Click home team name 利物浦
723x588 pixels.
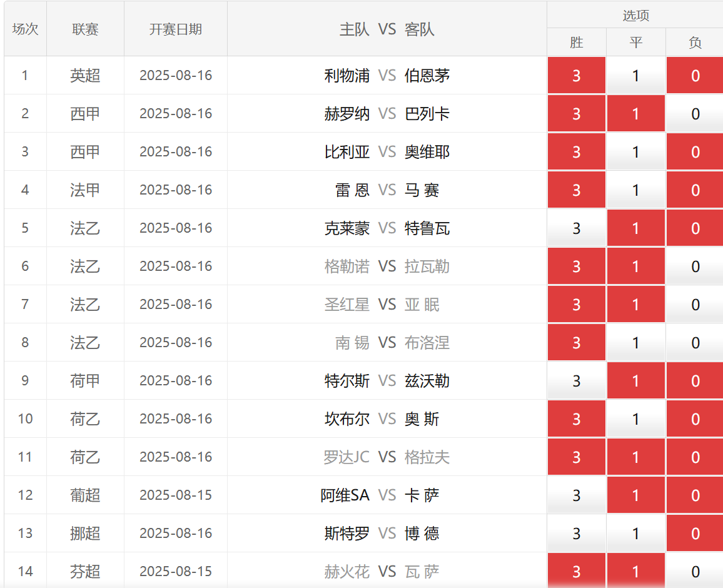(346, 75)
